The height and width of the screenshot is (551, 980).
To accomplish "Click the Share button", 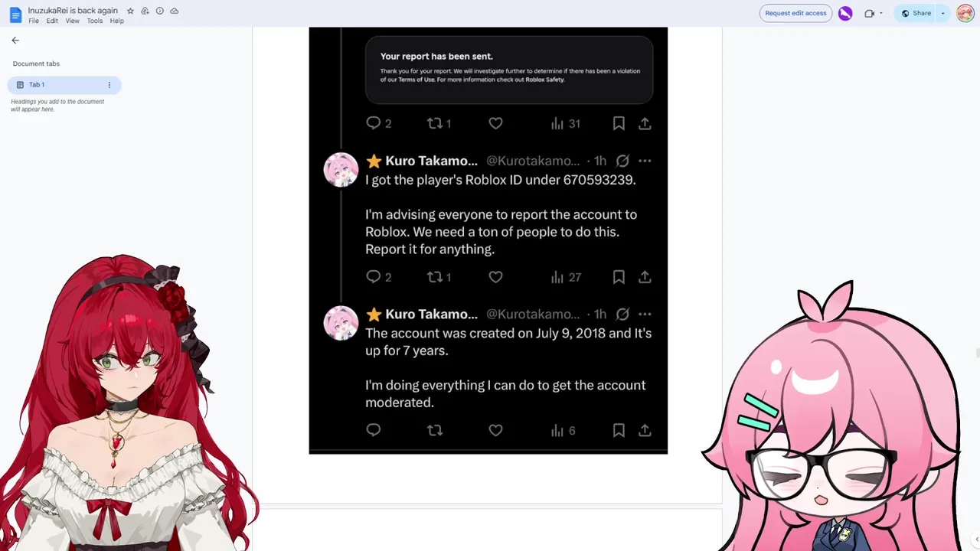I will 916,13.
